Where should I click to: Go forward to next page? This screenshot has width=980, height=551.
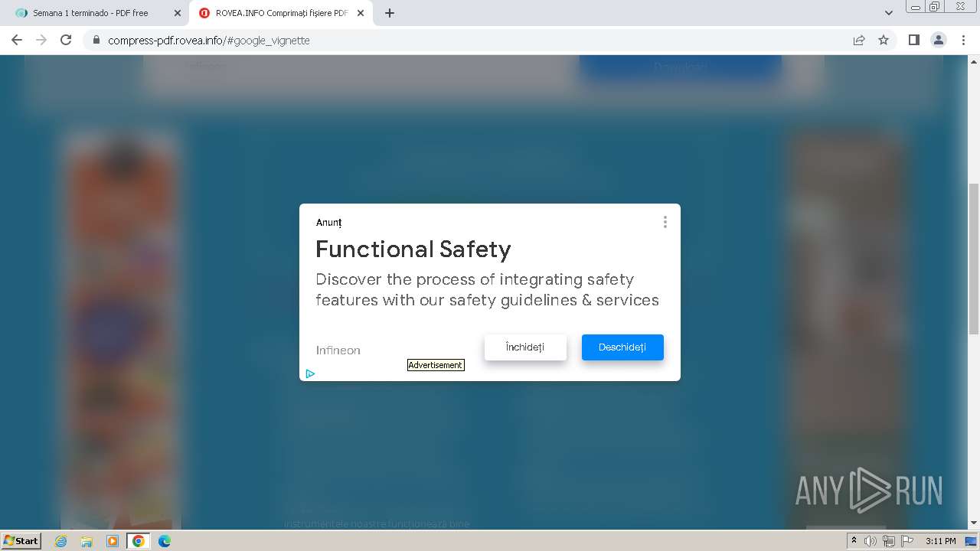pyautogui.click(x=41, y=40)
